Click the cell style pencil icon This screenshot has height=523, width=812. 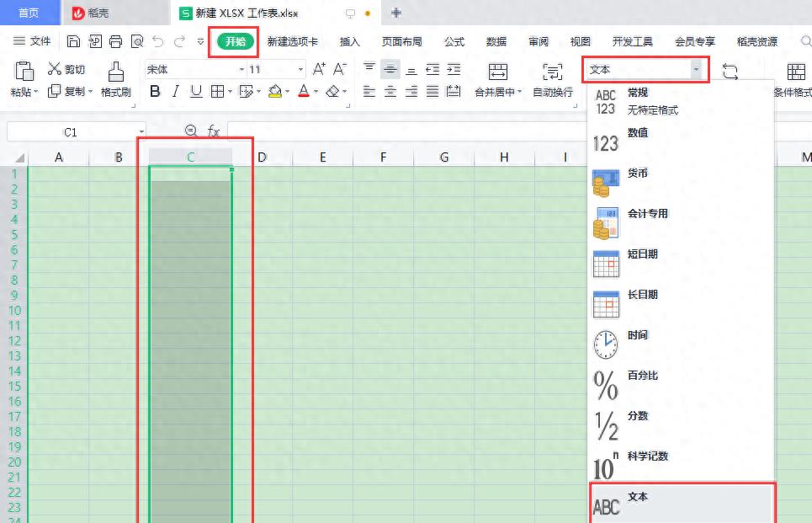pos(246,92)
